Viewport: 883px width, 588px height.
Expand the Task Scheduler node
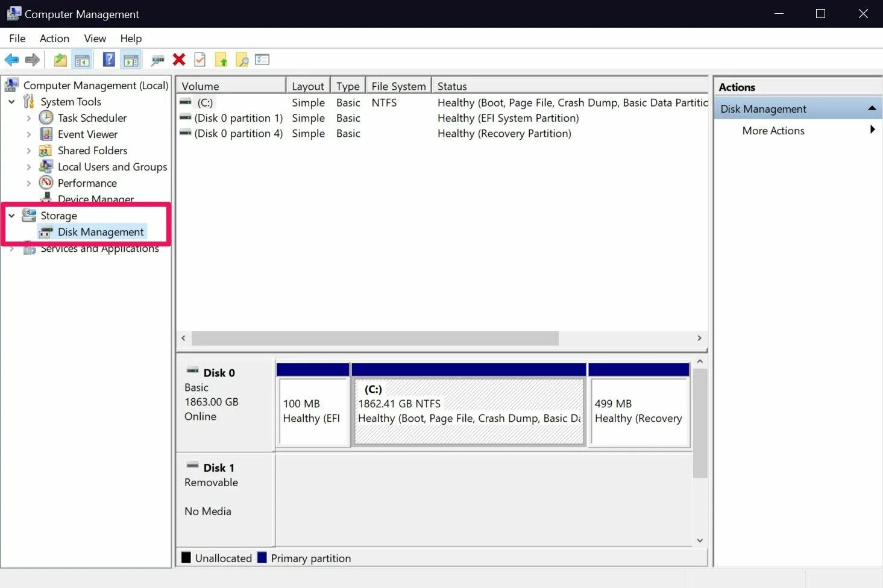28,118
